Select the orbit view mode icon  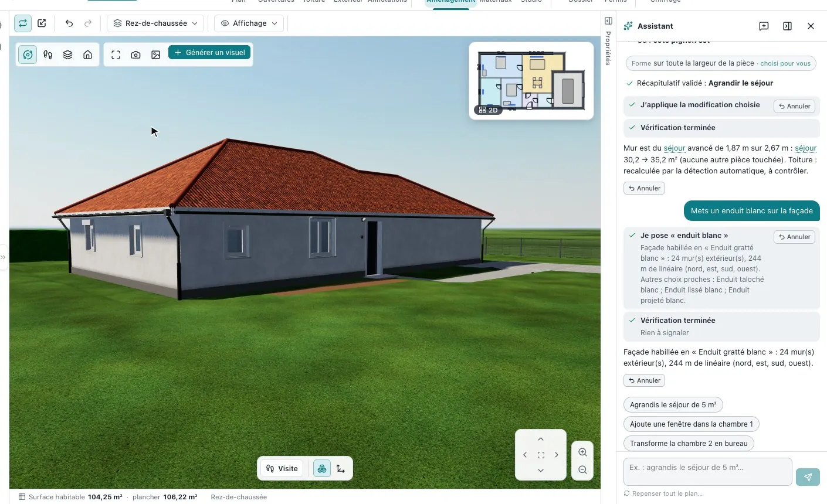[x=28, y=55]
